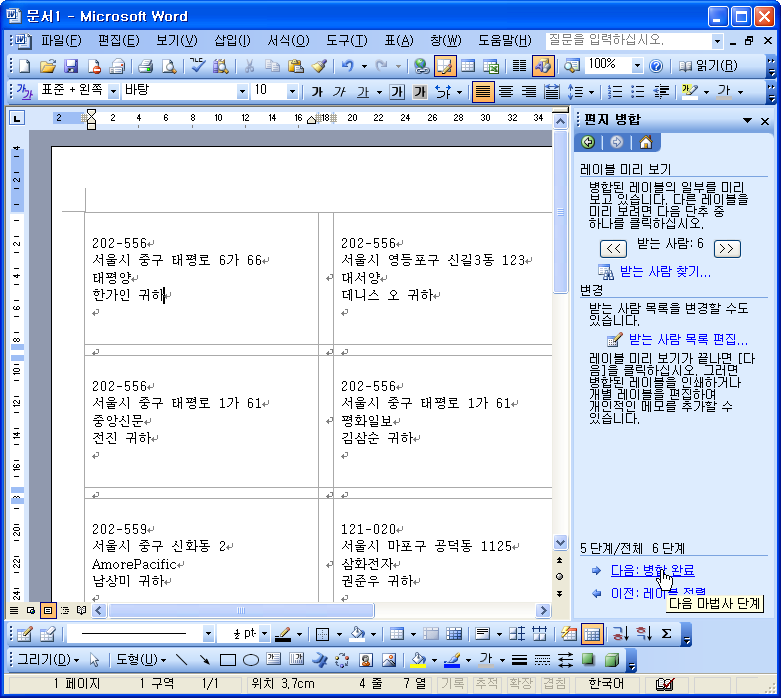The width and height of the screenshot is (781, 698).
Task: Open the font size dropdown
Action: tap(292, 92)
